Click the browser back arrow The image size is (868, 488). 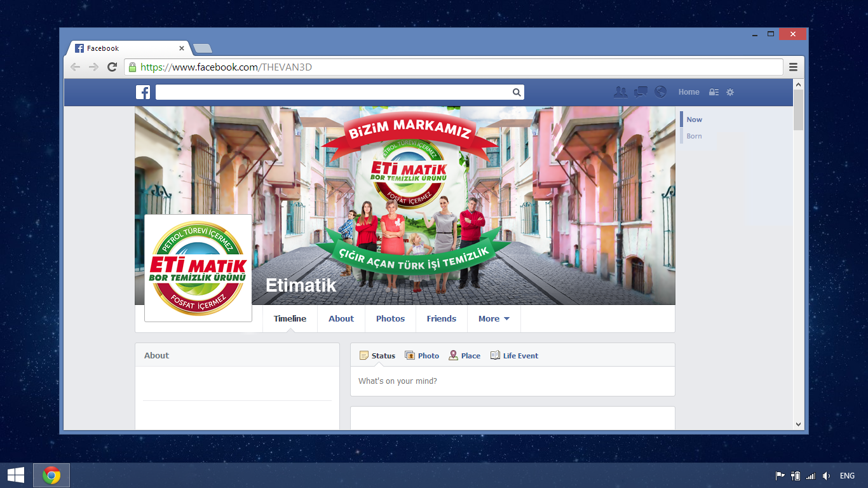point(76,67)
